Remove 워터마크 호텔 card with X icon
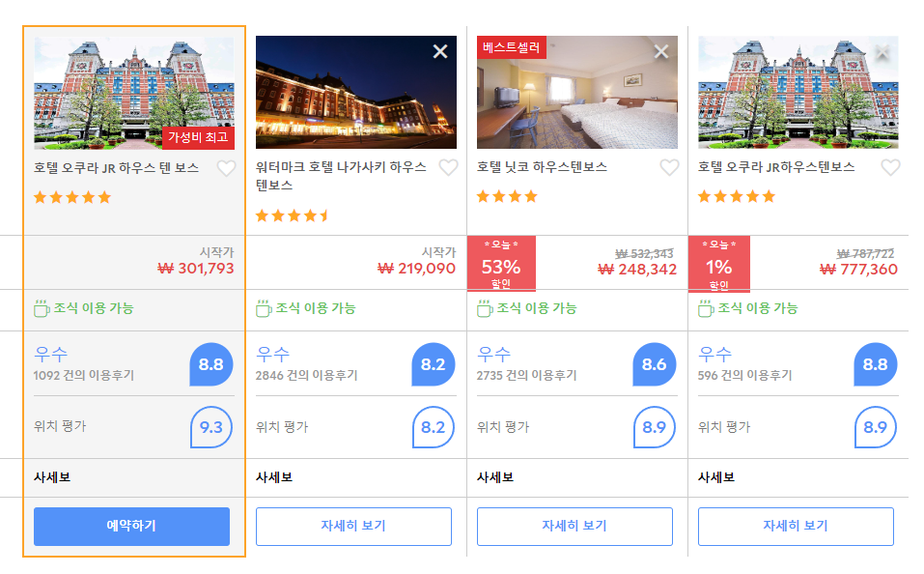 click(x=440, y=52)
